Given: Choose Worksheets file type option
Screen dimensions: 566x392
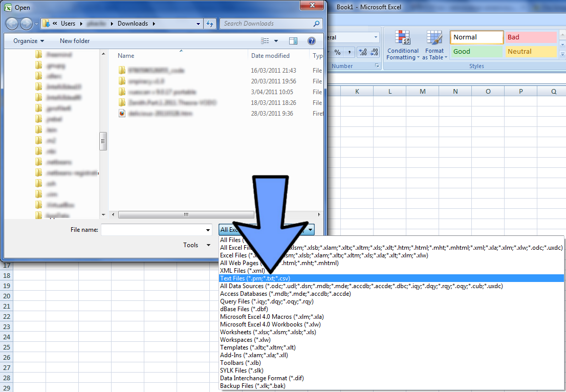Looking at the screenshot, I should 391,332.
